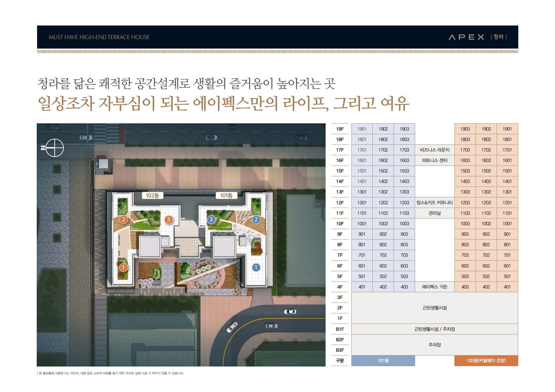Viewport: 555px width, 392px height.
Task: Select the 맘스&키즈 커뮤니티 cell
Action: [434, 203]
